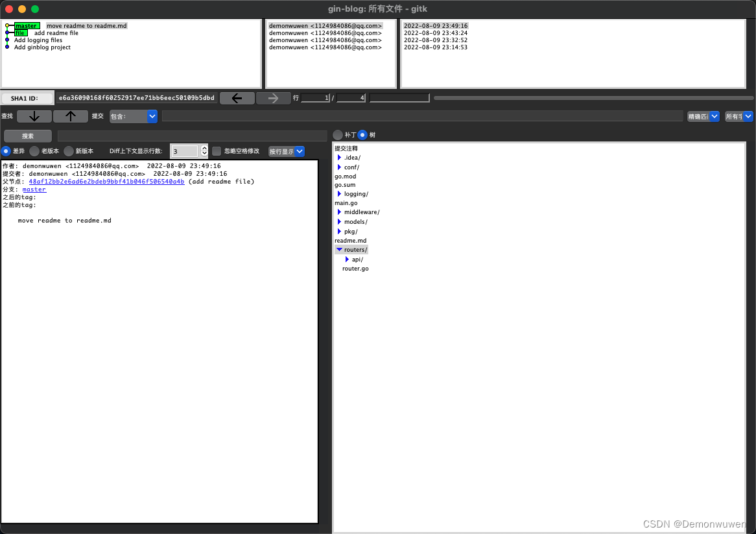756x534 pixels.
Task: Select the 补丁 (patch) view radio
Action: (337, 135)
